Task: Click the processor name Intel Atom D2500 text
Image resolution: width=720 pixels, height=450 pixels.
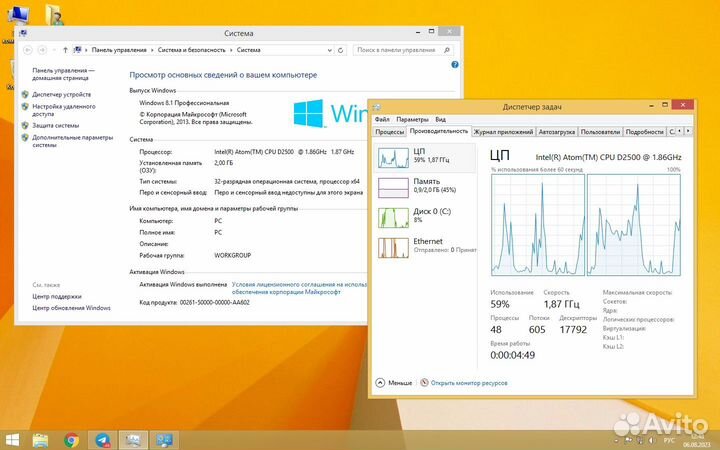Action: click(x=608, y=157)
